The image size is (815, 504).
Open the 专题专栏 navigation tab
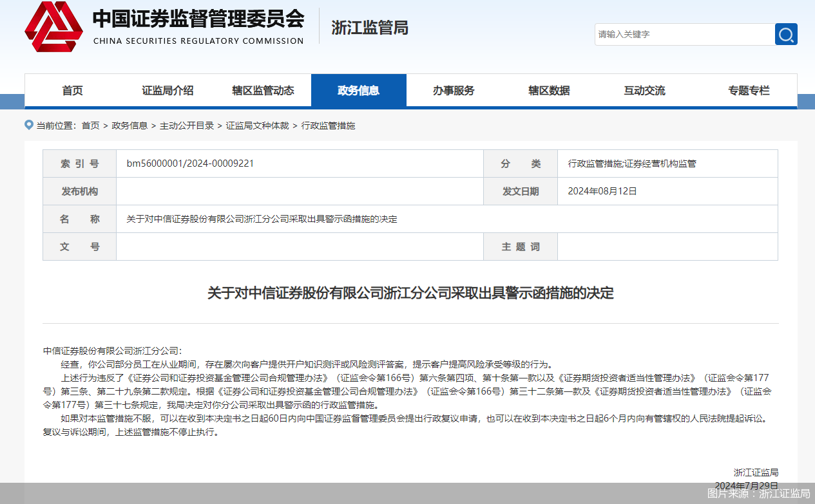(749, 91)
